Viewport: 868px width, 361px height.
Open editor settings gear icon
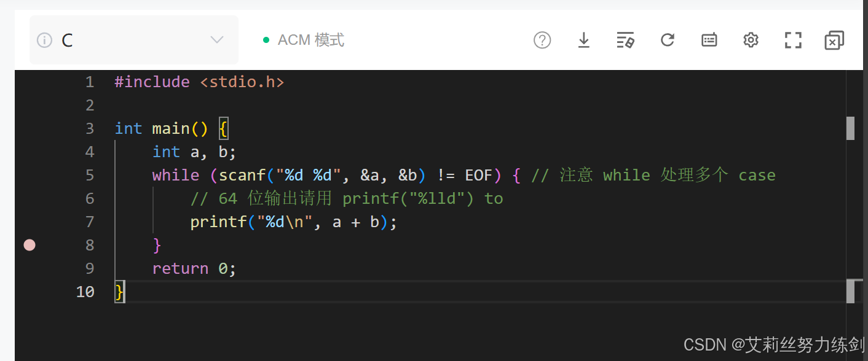point(751,40)
